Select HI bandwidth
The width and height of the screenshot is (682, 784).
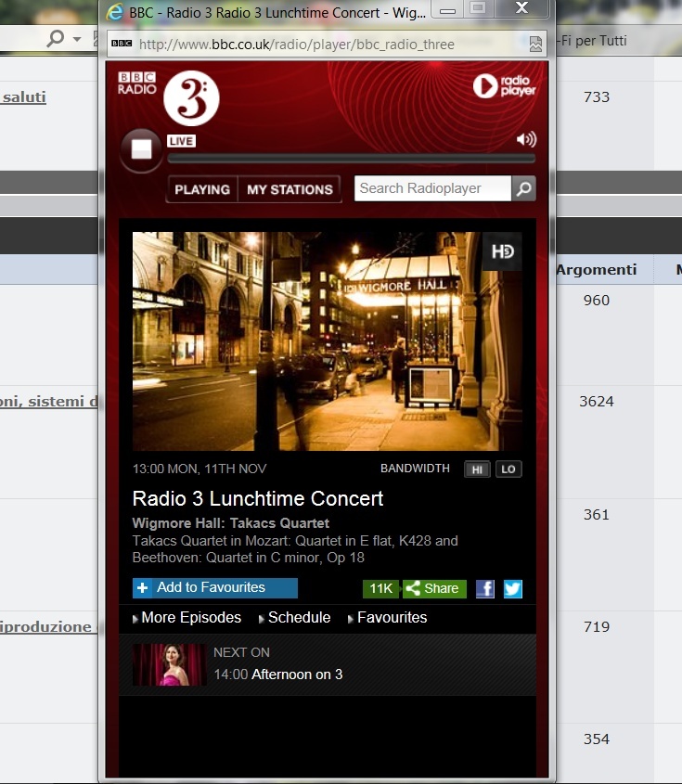(x=477, y=469)
